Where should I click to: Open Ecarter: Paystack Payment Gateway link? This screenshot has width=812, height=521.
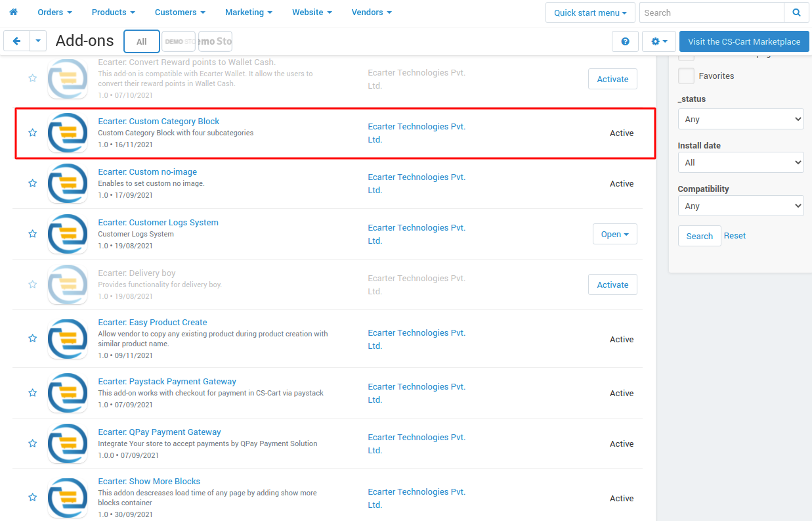pos(167,381)
